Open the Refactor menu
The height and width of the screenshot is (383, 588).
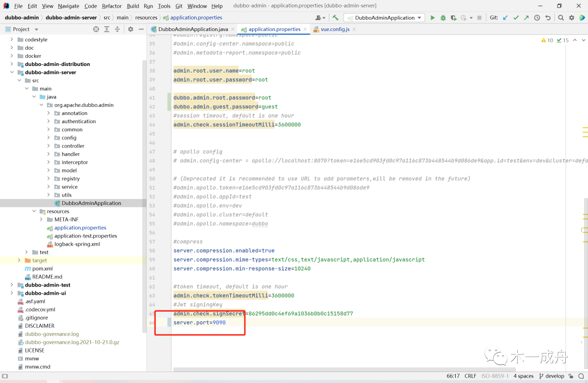click(112, 6)
